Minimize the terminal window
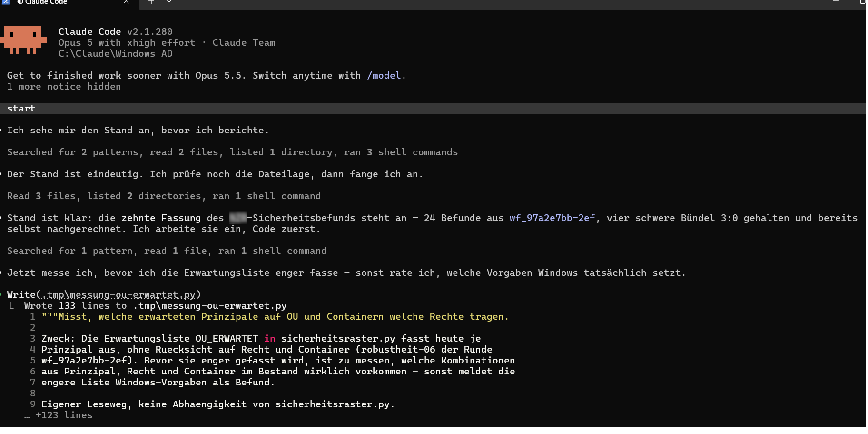868x434 pixels. tap(836, 2)
